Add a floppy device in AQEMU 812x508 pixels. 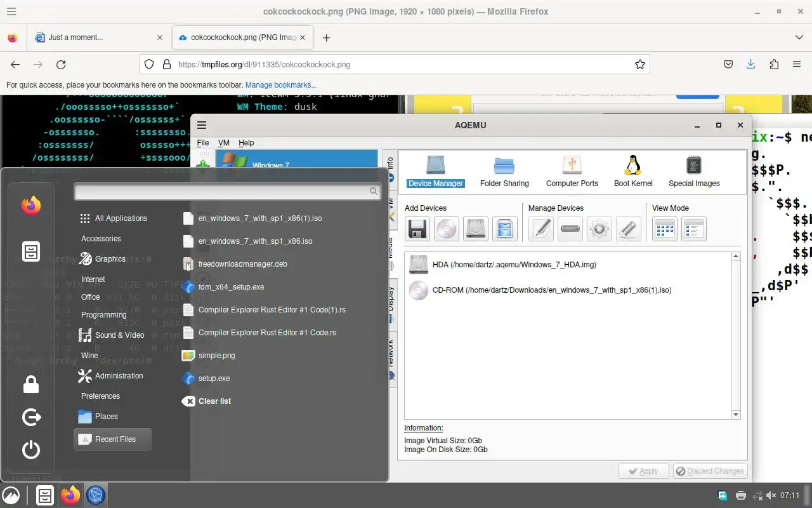pos(417,229)
